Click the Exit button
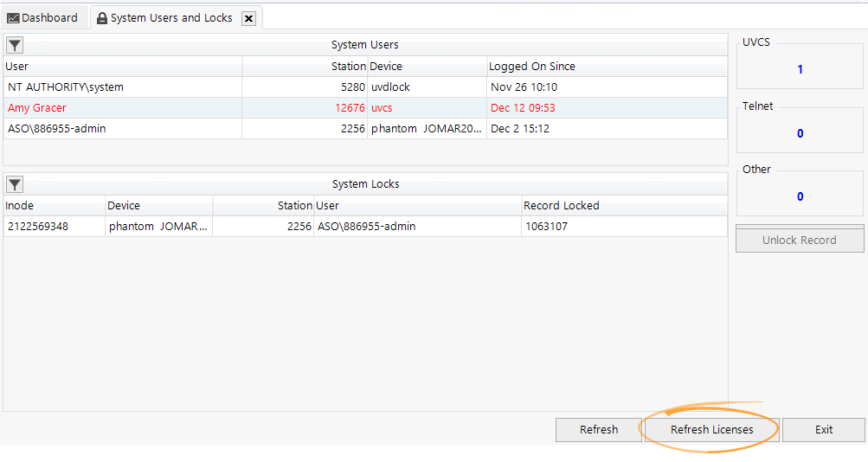The width and height of the screenshot is (868, 462). click(823, 430)
